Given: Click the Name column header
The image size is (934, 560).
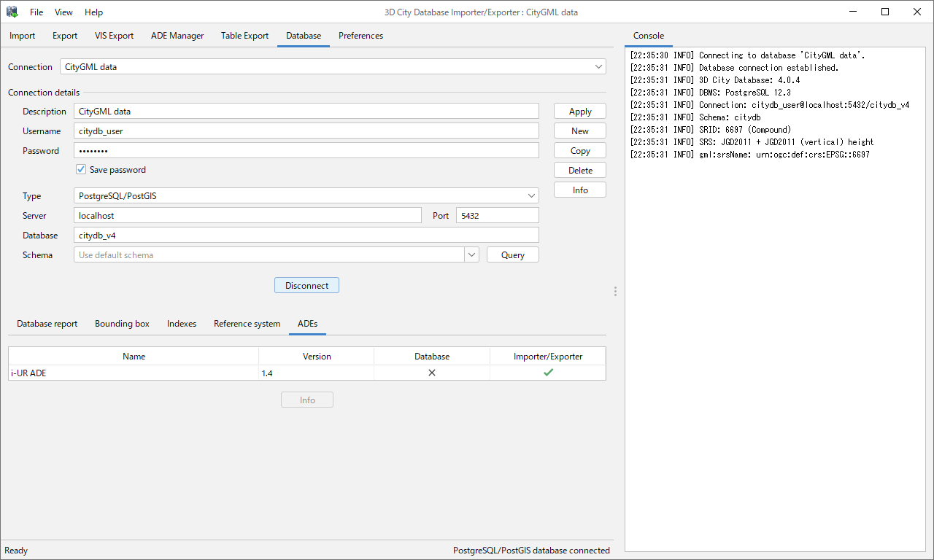Looking at the screenshot, I should tap(134, 356).
